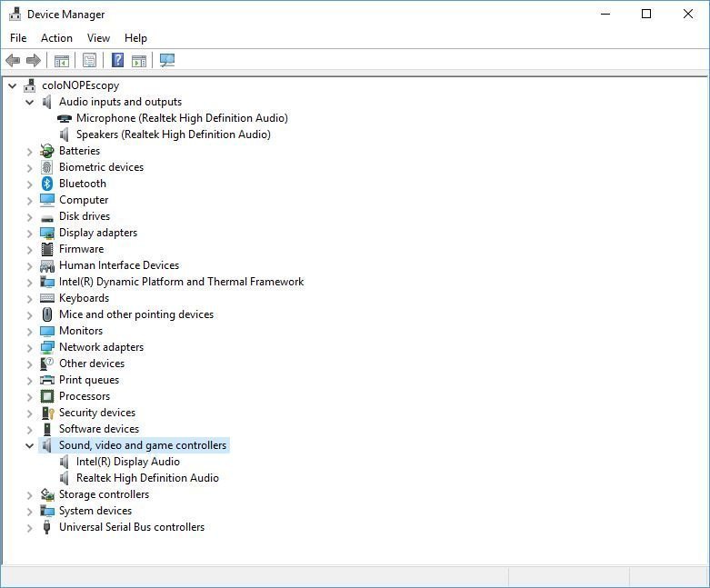Image resolution: width=710 pixels, height=588 pixels.
Task: Open the Properties toolbar icon
Action: (x=89, y=60)
